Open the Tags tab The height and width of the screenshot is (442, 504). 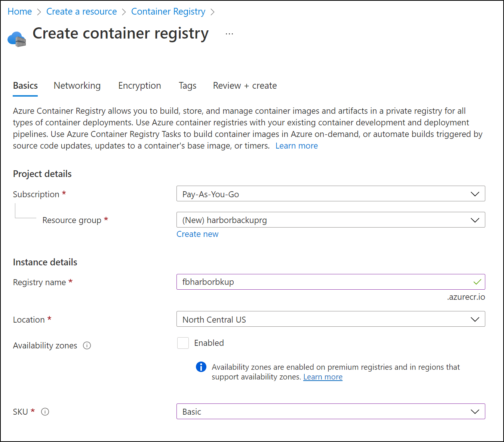[x=187, y=86]
